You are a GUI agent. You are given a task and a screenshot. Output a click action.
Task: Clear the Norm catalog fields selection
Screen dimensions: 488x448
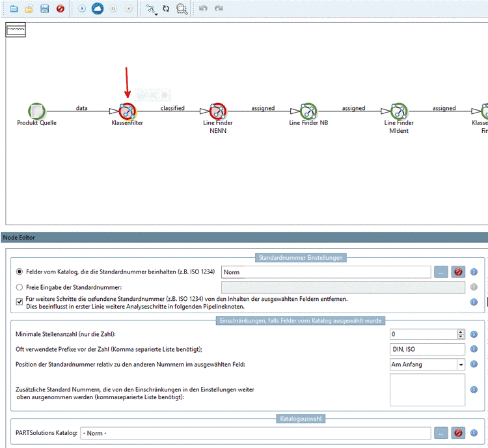pyautogui.click(x=458, y=272)
